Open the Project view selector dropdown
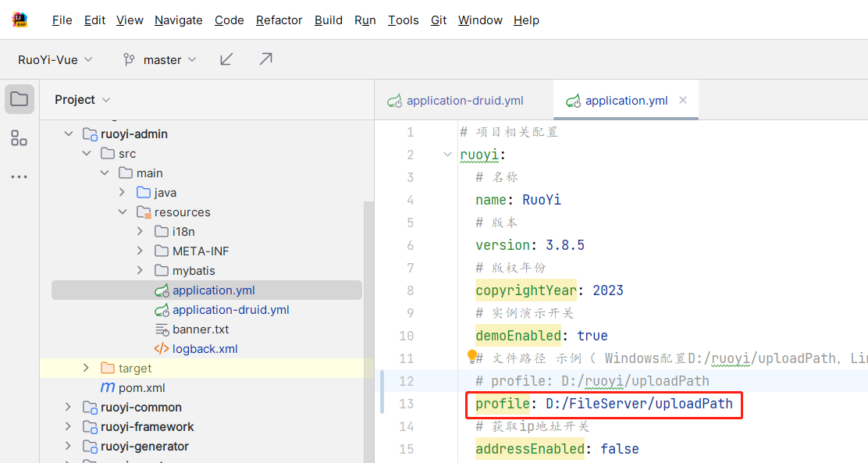Viewport: 868px width, 463px height. click(x=83, y=100)
